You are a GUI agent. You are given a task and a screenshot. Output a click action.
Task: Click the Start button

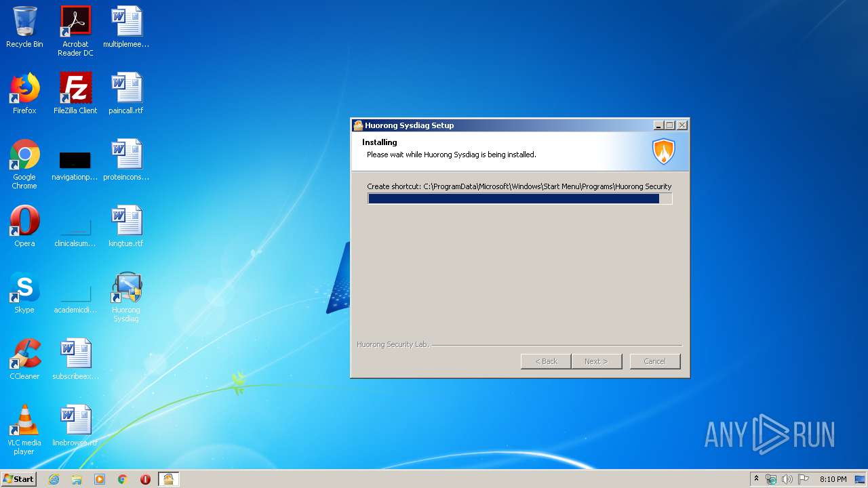[19, 479]
